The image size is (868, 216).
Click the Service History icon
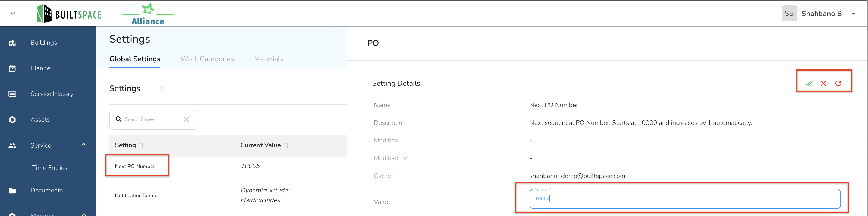(12, 94)
